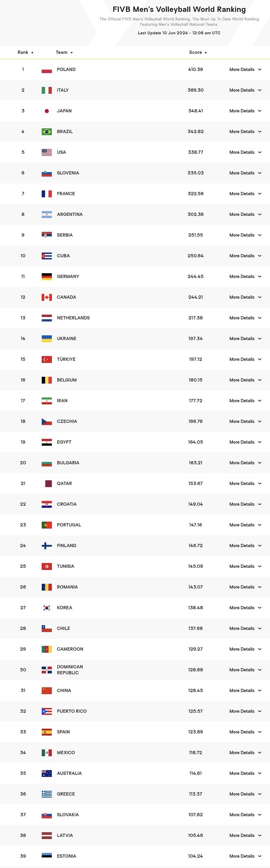Click the Australia flag icon
270x868 pixels.
coord(46,774)
